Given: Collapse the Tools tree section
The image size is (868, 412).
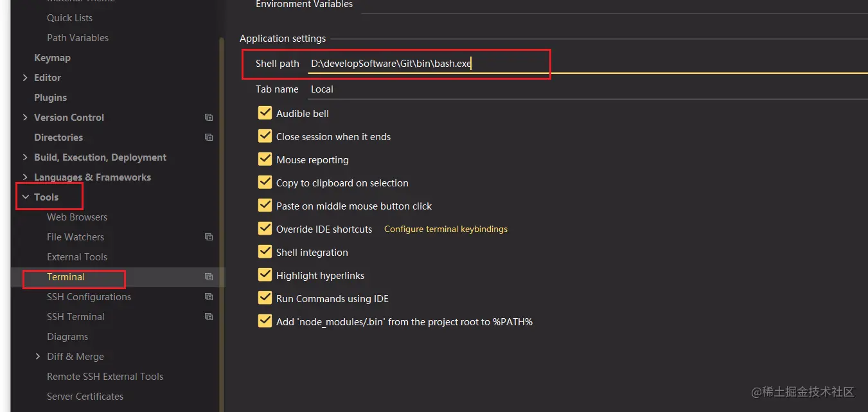Looking at the screenshot, I should [25, 197].
